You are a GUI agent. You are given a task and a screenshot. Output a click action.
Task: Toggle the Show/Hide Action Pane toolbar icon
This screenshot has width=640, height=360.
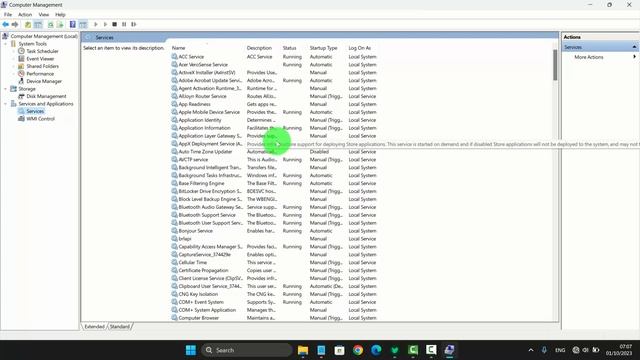pos(83,24)
